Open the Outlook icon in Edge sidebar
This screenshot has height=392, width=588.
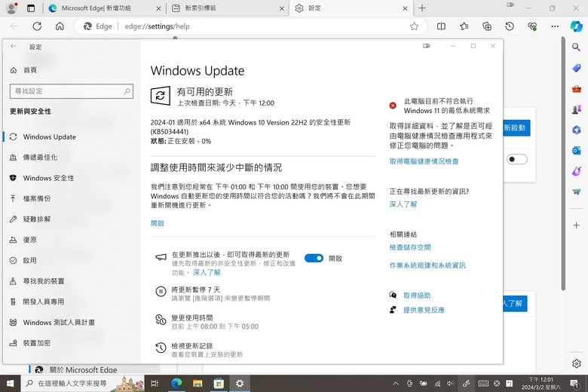pos(577,151)
